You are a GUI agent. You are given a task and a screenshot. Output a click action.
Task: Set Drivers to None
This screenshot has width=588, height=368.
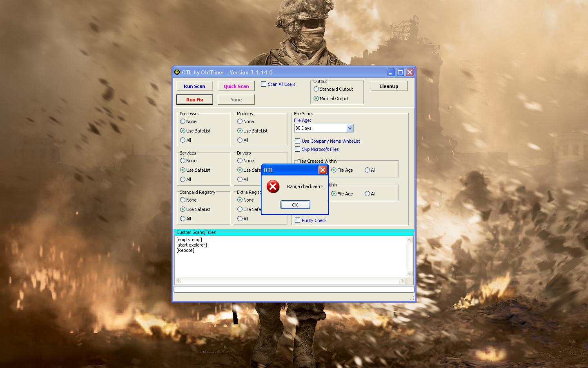(x=240, y=161)
